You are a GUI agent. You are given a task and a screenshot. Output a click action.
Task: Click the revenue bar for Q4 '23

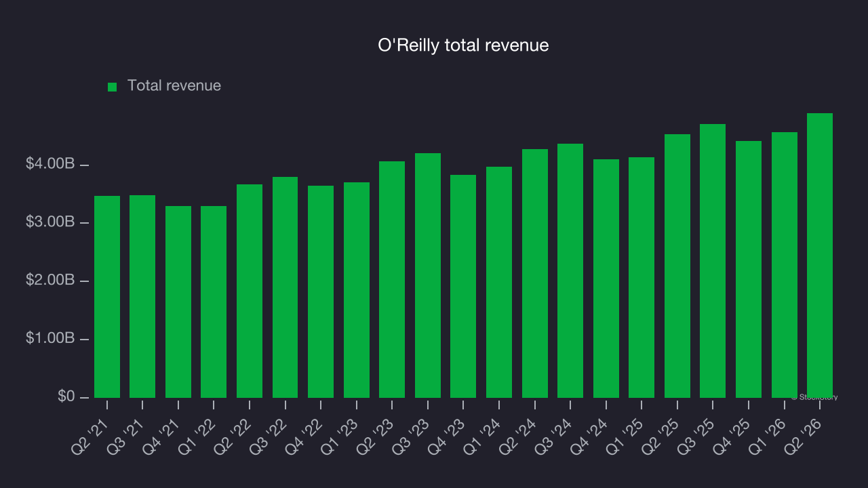pyautogui.click(x=463, y=286)
